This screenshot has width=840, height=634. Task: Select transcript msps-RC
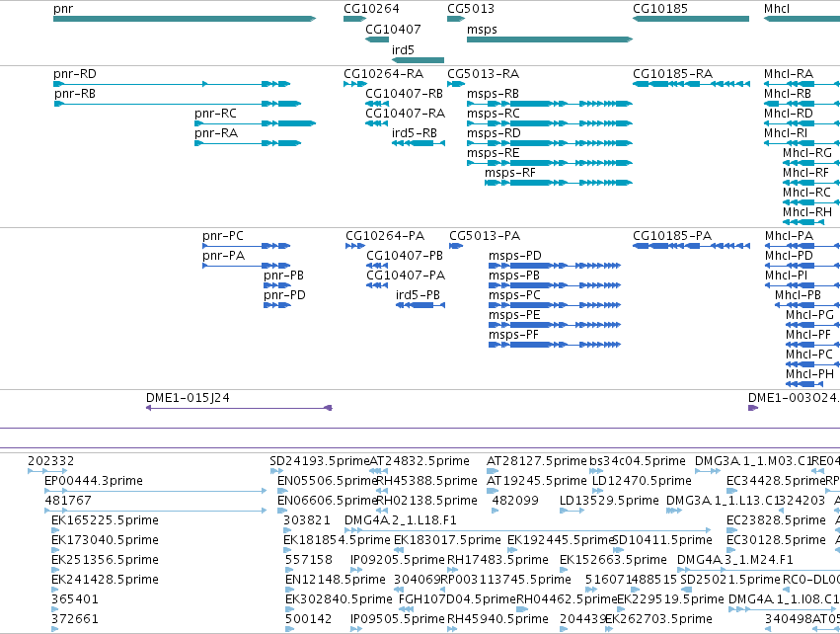pyautogui.click(x=550, y=123)
